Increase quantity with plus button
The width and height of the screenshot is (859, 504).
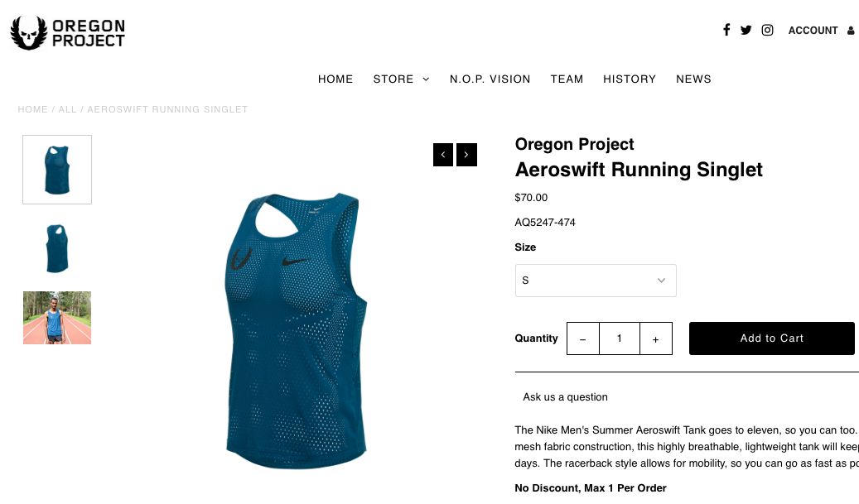(656, 338)
